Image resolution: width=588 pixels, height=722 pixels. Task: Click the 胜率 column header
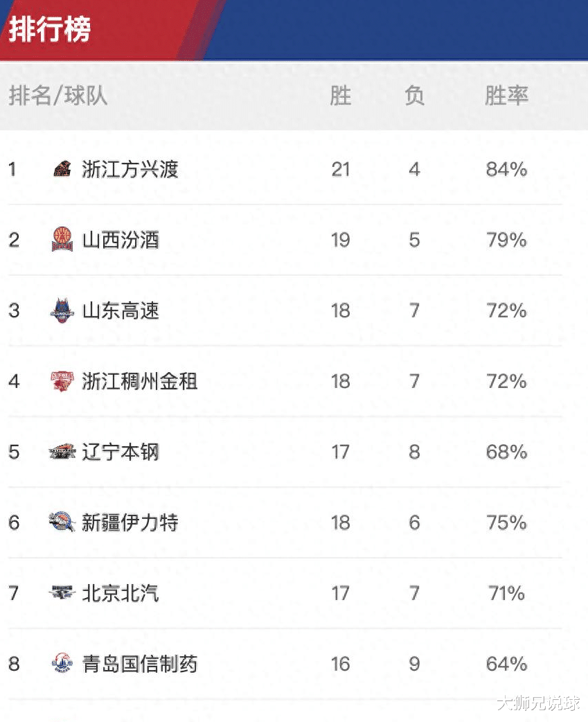(506, 96)
